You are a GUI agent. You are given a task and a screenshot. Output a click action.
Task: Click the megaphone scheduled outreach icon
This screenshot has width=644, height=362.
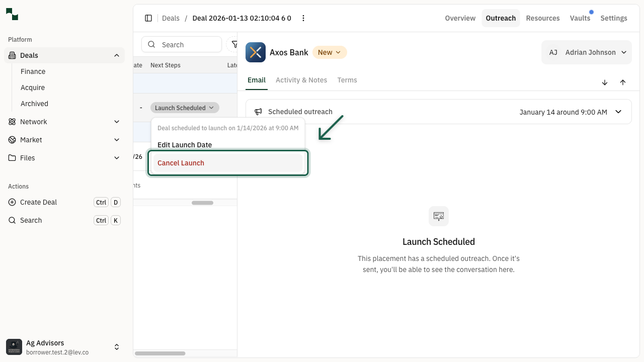coord(258,112)
